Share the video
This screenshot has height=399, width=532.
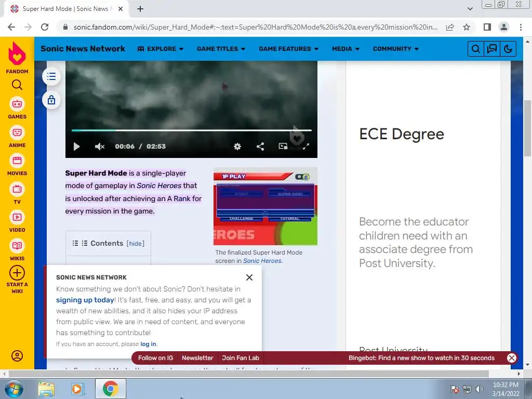260,147
